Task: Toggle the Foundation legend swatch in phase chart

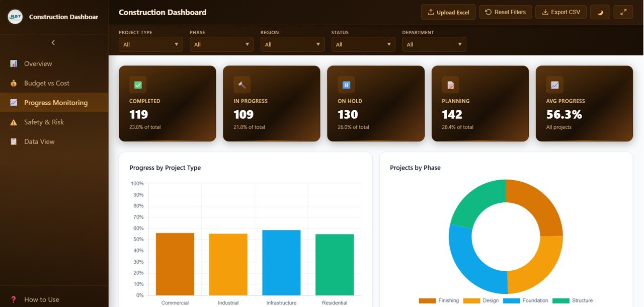Action: click(x=511, y=300)
